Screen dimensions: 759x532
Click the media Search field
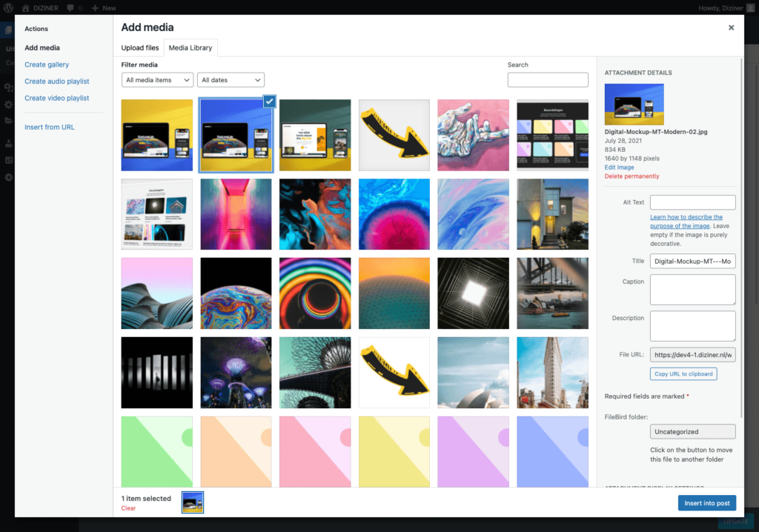coord(548,80)
